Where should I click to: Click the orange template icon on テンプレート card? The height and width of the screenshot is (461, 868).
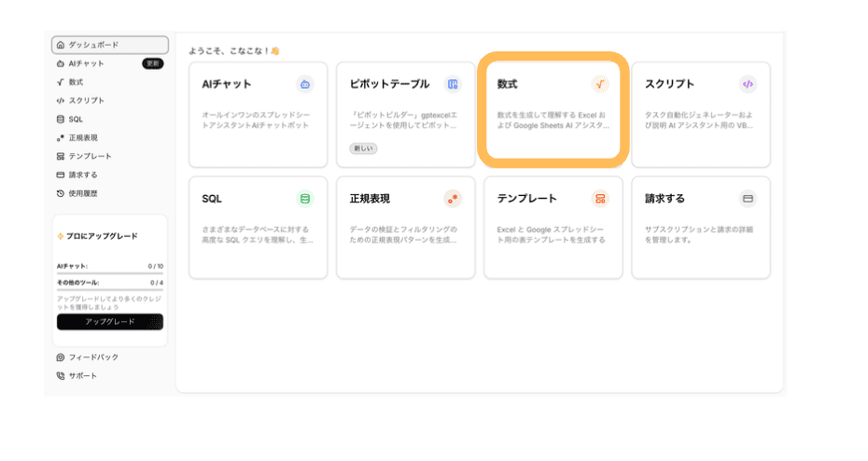tap(600, 199)
